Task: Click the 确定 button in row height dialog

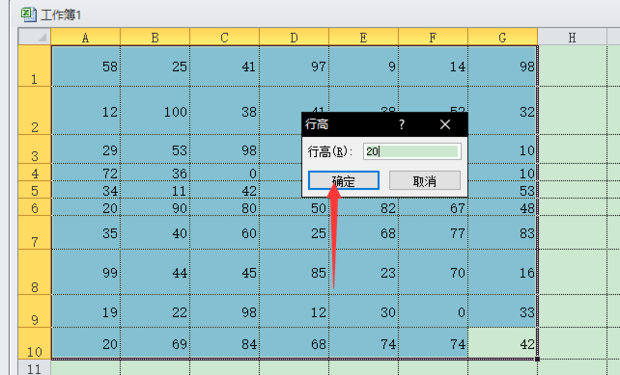Action: (x=344, y=181)
